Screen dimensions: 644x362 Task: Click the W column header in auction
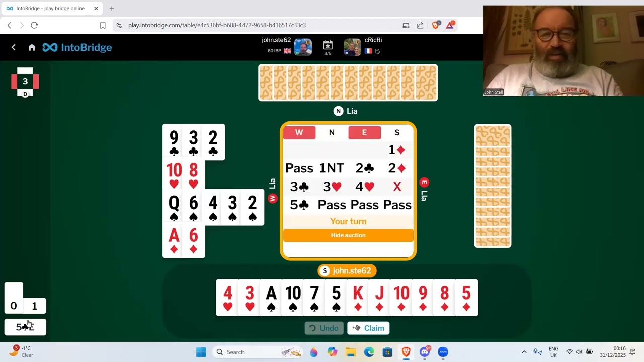click(299, 132)
